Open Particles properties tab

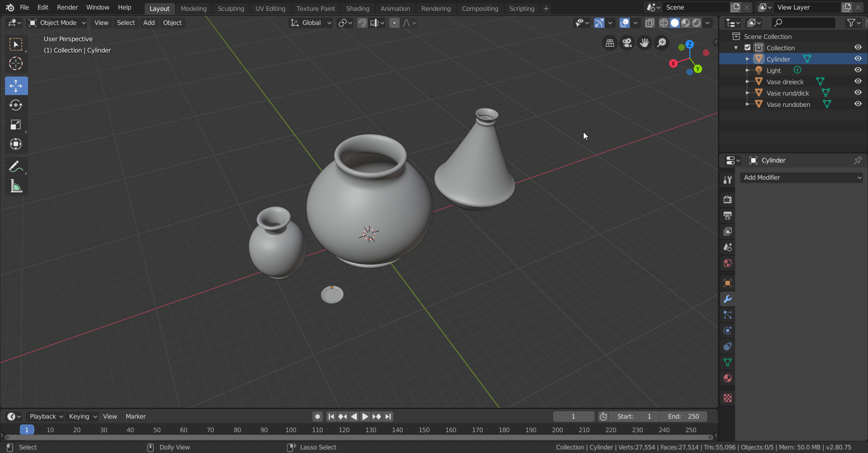click(727, 315)
